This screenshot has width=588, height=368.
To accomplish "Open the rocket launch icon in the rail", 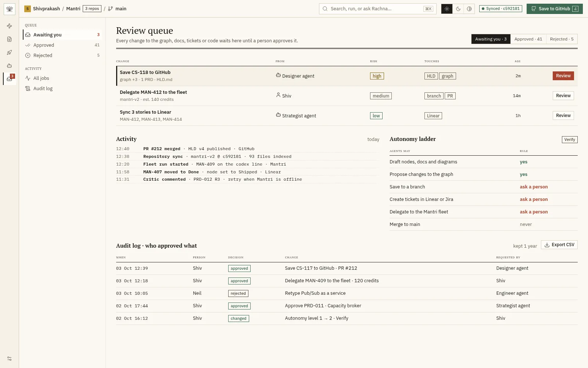I will click(x=10, y=52).
